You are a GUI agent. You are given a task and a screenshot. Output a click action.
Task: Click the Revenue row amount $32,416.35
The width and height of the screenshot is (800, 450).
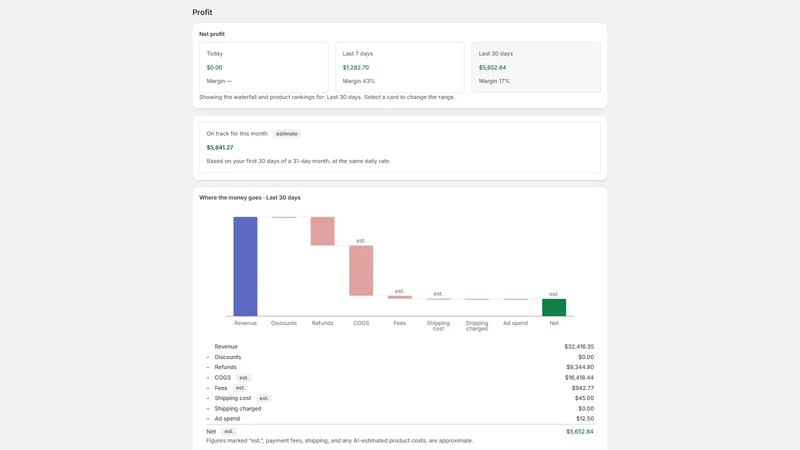coord(579,346)
